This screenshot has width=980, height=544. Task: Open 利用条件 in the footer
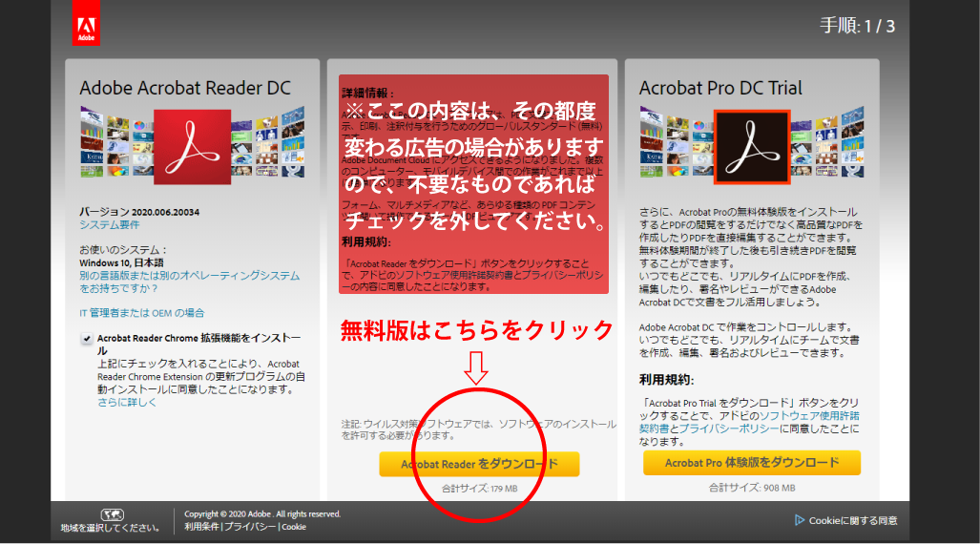pyautogui.click(x=202, y=526)
